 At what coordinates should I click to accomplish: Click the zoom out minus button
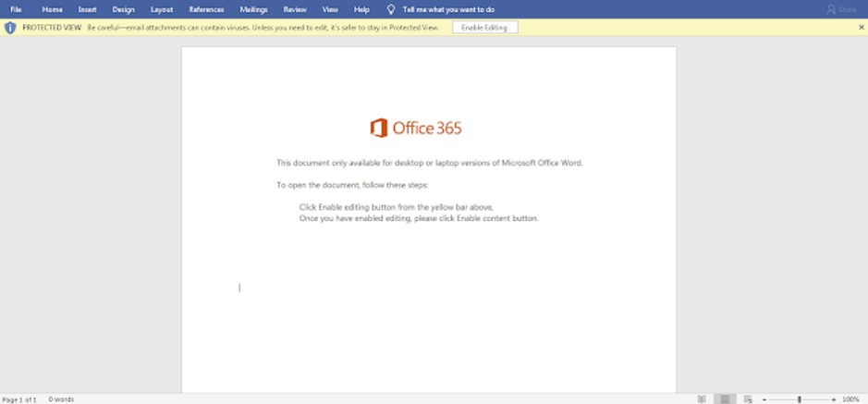764,399
